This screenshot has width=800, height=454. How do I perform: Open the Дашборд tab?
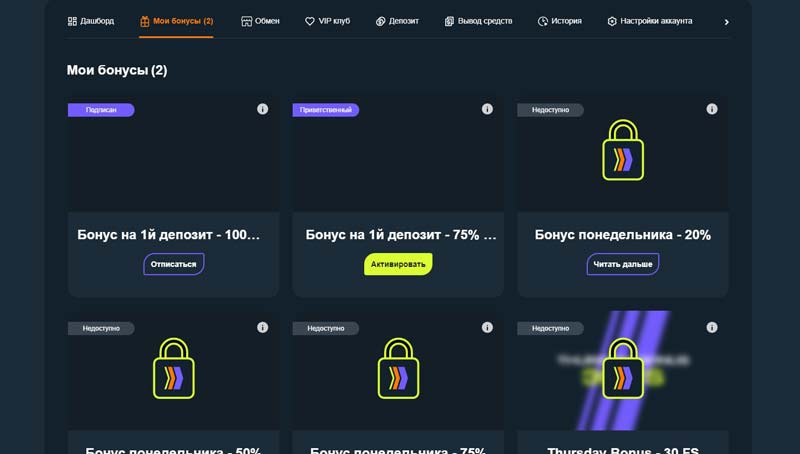pos(91,21)
